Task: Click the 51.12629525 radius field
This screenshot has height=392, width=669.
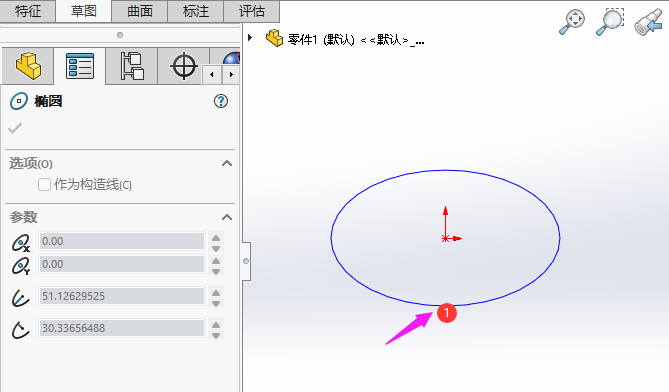Action: coord(122,296)
